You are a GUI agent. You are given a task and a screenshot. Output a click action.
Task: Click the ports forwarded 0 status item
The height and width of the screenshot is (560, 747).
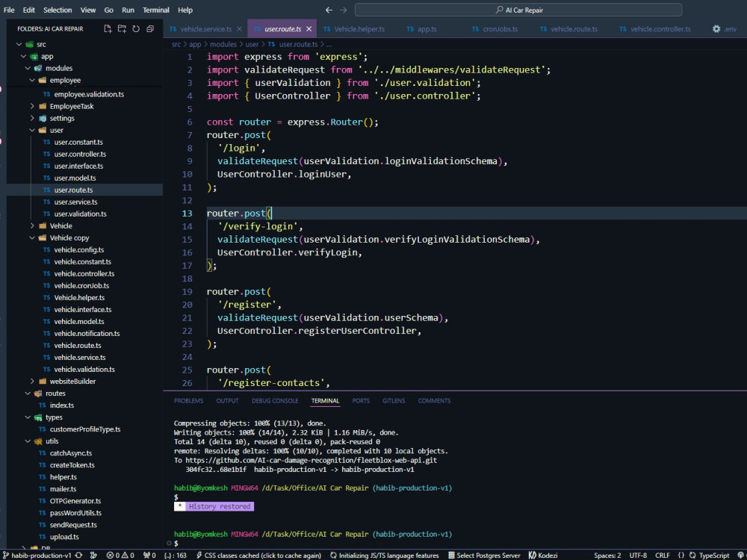pos(149,556)
